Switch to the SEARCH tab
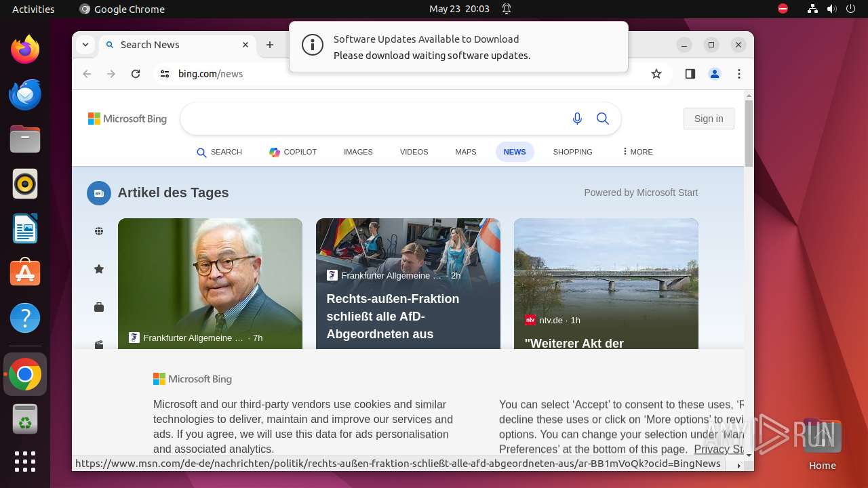 click(x=219, y=152)
